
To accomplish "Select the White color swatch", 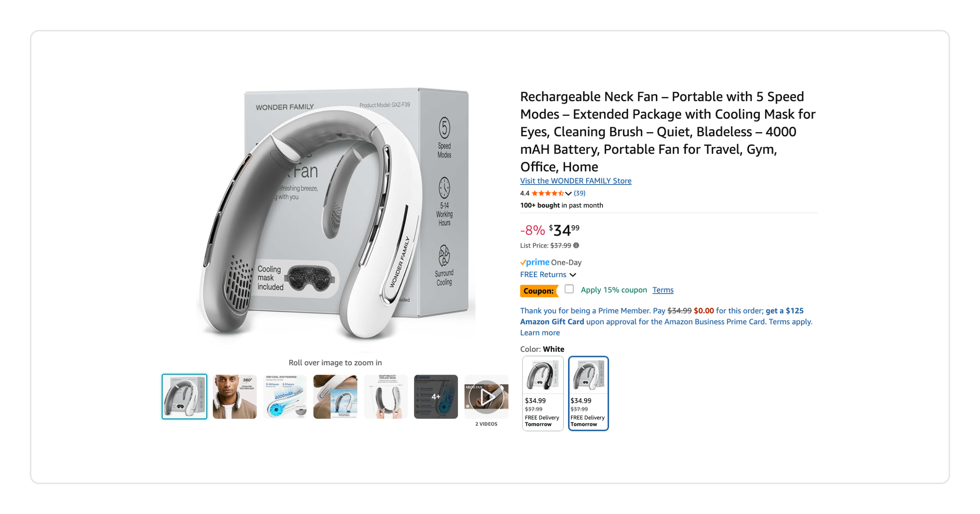I will pos(588,393).
